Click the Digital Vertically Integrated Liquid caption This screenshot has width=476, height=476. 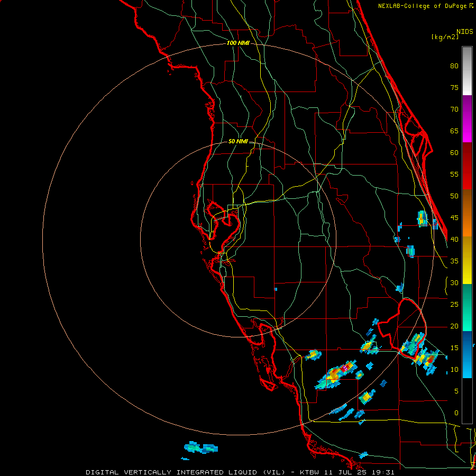pos(240,472)
